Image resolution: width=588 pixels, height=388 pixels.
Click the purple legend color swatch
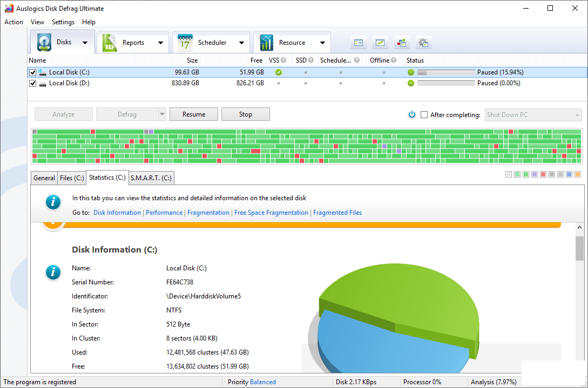[x=535, y=174]
